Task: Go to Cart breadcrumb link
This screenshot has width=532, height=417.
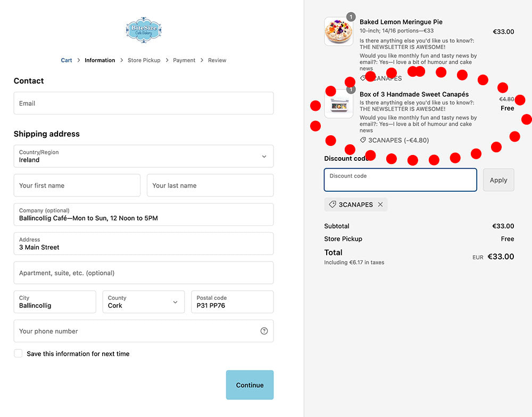Action: tap(66, 60)
